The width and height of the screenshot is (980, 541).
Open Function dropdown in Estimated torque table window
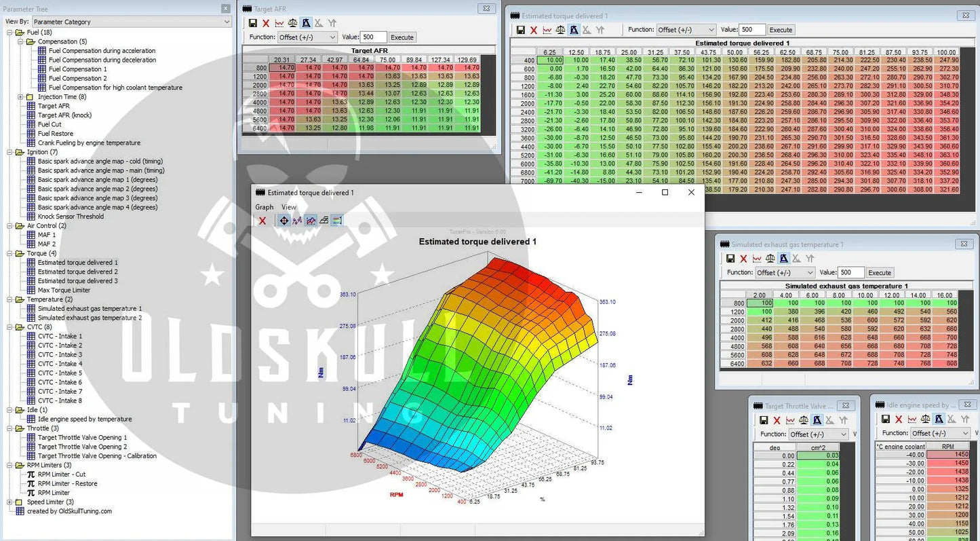tap(686, 30)
